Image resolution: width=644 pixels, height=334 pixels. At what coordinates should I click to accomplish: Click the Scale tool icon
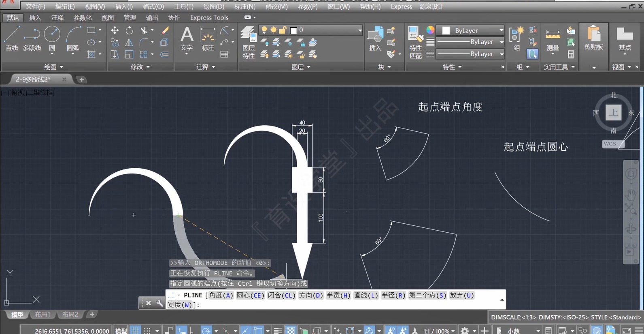[x=129, y=54]
